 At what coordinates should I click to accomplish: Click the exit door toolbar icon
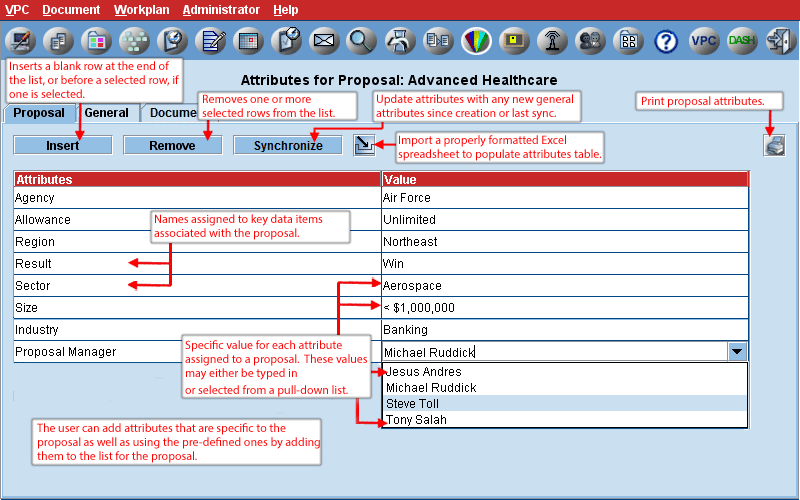point(780,40)
